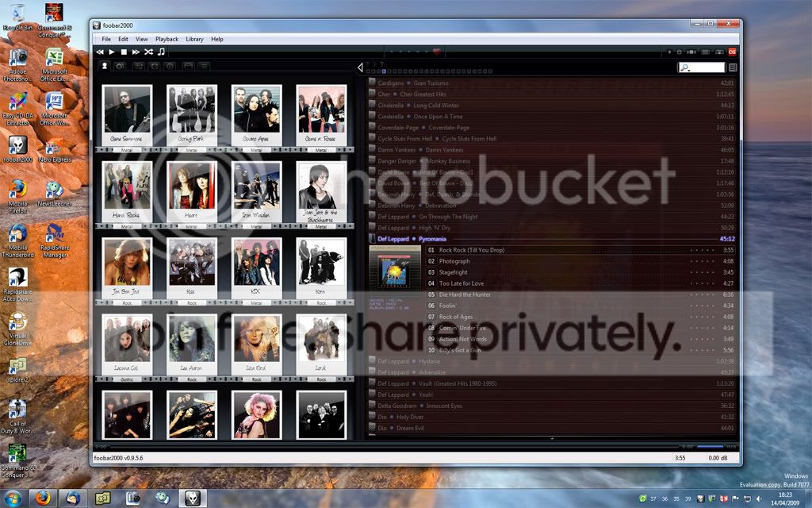Start playback with the play button
The width and height of the screenshot is (812, 508).
point(112,52)
